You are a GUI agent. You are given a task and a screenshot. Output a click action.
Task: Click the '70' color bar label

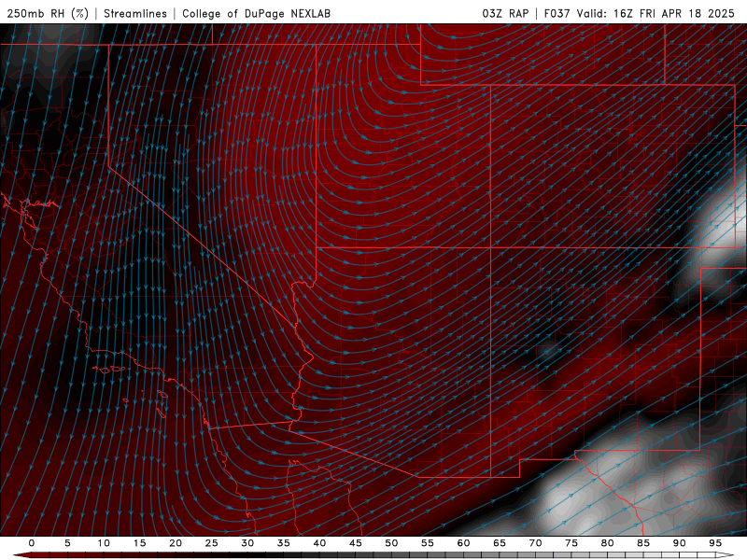535,543
